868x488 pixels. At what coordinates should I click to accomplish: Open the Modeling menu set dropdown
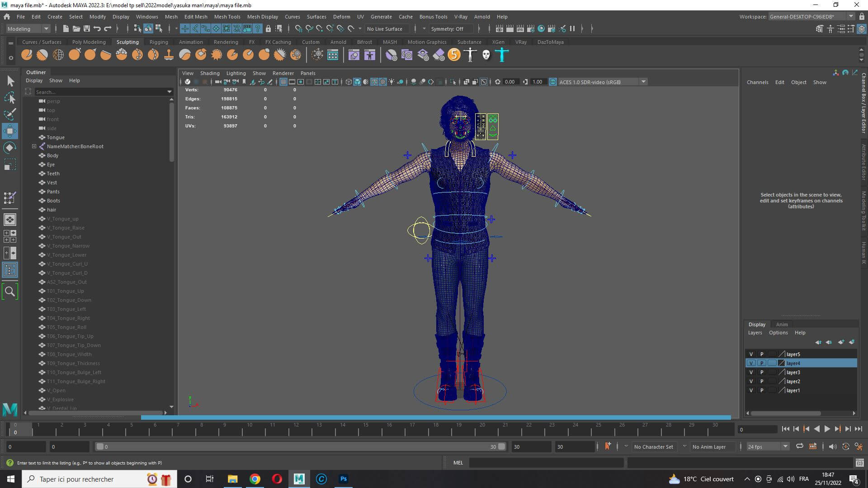(x=28, y=28)
